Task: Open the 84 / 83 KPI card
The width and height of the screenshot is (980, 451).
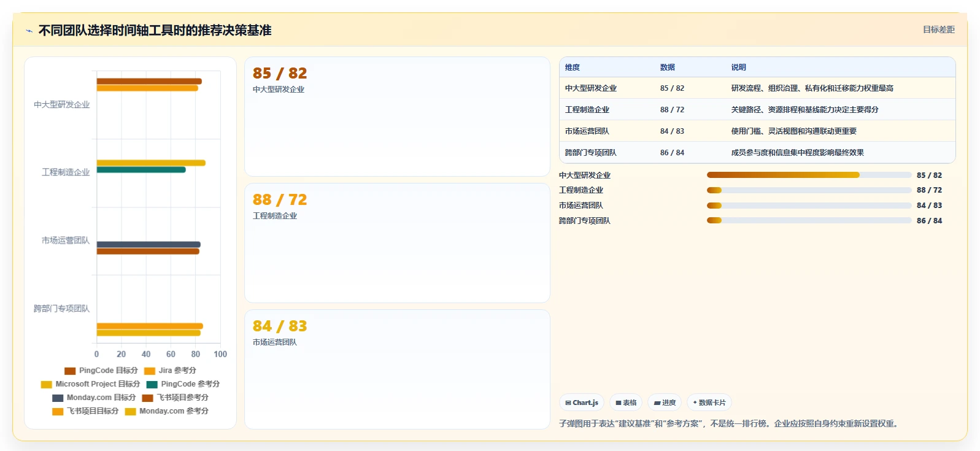Action: 397,369
